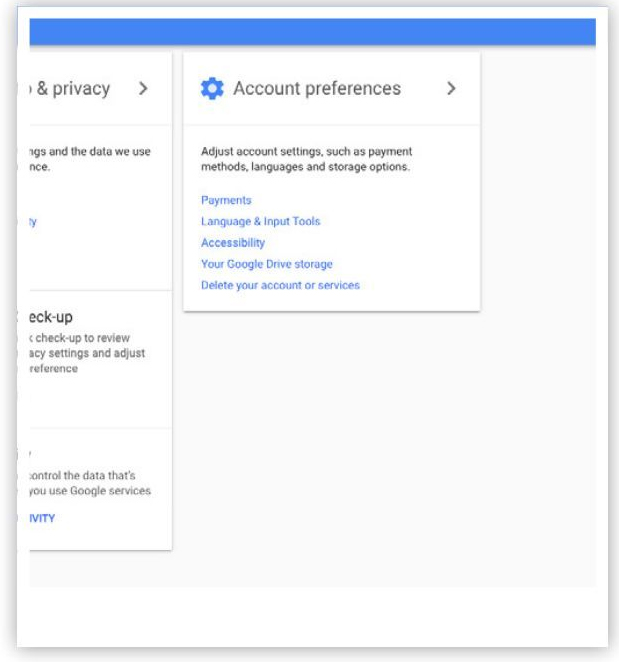This screenshot has width=619, height=662.
Task: Open the Accessibility settings link
Action: click(233, 243)
